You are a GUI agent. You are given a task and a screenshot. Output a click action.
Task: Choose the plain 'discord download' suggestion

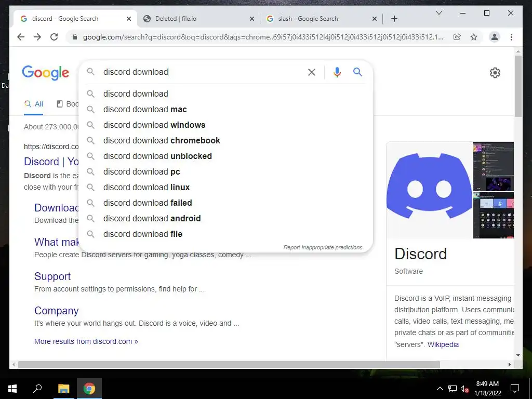coord(225,94)
